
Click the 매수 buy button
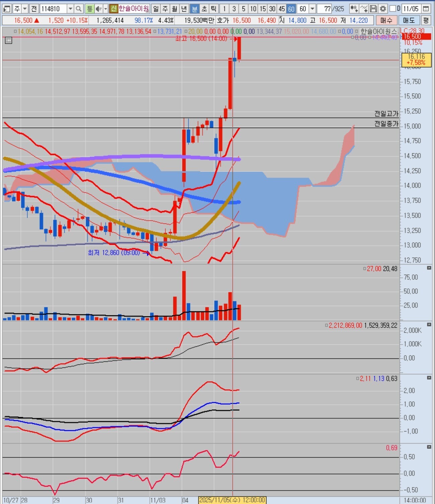(386, 20)
